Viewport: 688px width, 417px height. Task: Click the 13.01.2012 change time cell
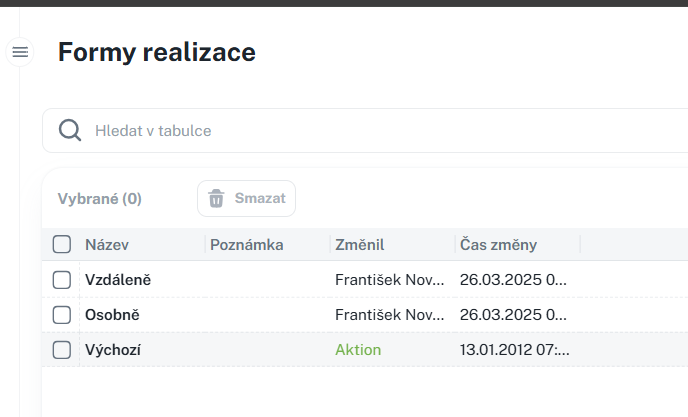[x=515, y=350]
